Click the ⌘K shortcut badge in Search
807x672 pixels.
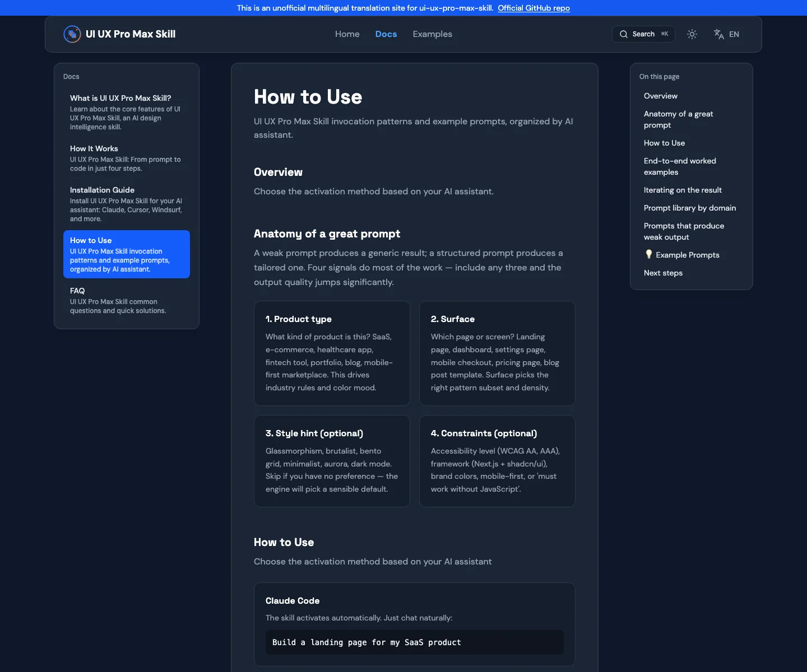(x=665, y=34)
